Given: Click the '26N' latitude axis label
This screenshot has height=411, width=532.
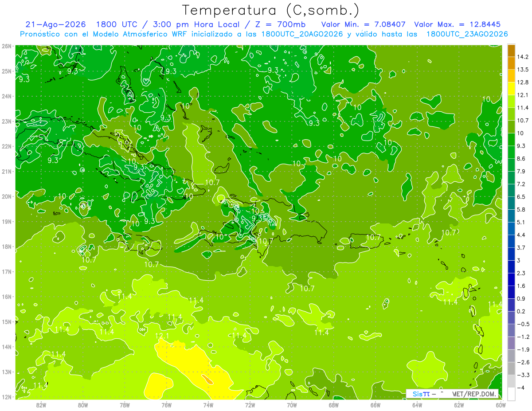Looking at the screenshot, I should pos(7,46).
